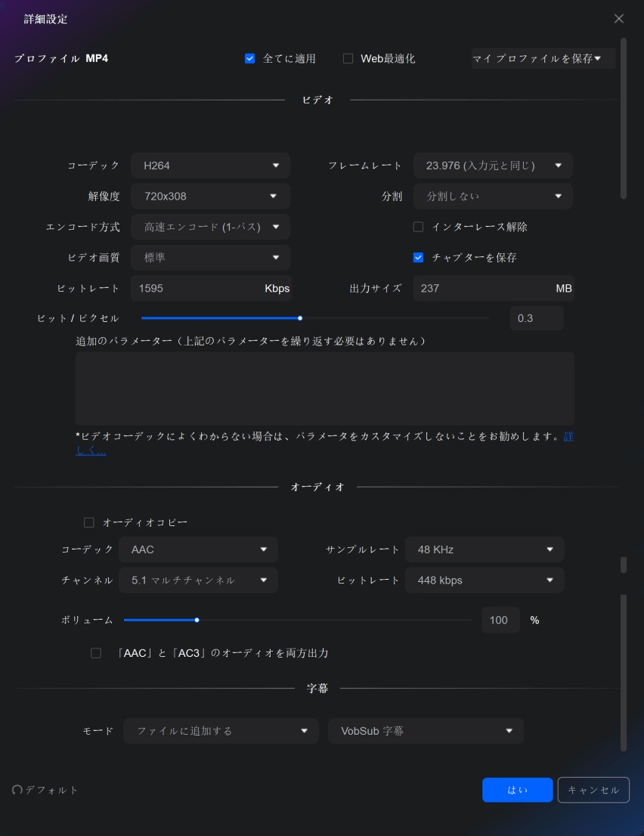Open the video コーデック H264 dropdown
Image resolution: width=644 pixels, height=836 pixels.
click(x=211, y=166)
